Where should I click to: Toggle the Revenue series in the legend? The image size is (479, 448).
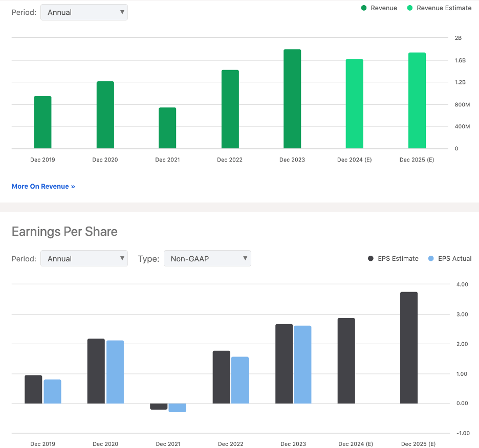tap(379, 8)
